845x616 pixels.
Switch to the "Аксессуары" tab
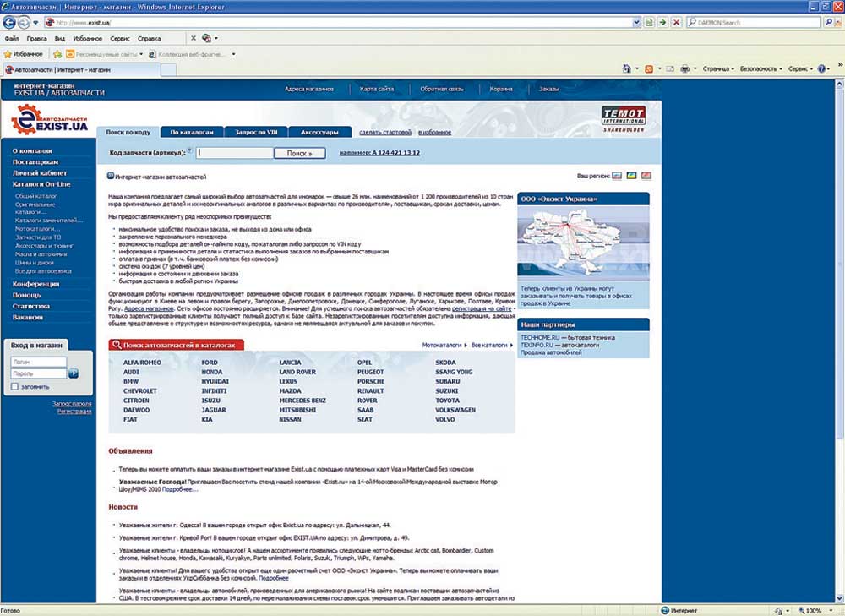(x=319, y=132)
